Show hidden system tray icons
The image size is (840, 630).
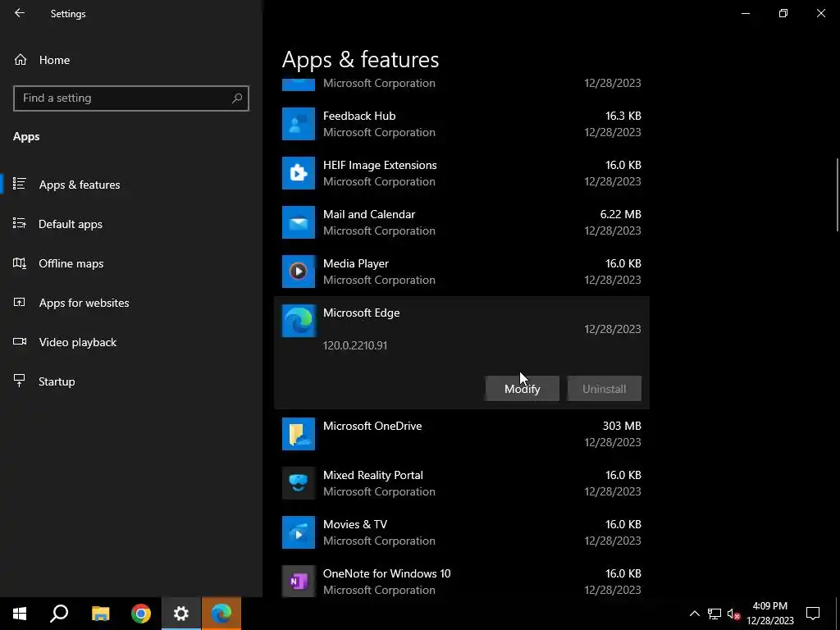click(694, 614)
